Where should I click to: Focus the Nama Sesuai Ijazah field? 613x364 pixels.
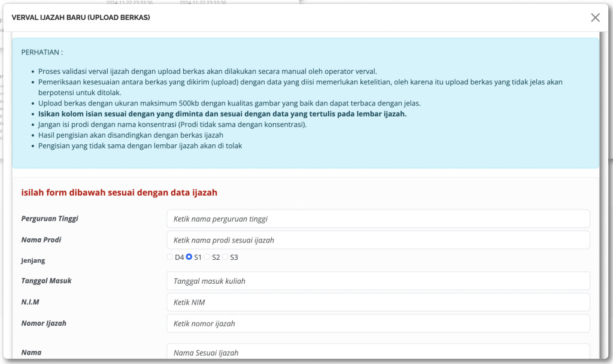[378, 352]
